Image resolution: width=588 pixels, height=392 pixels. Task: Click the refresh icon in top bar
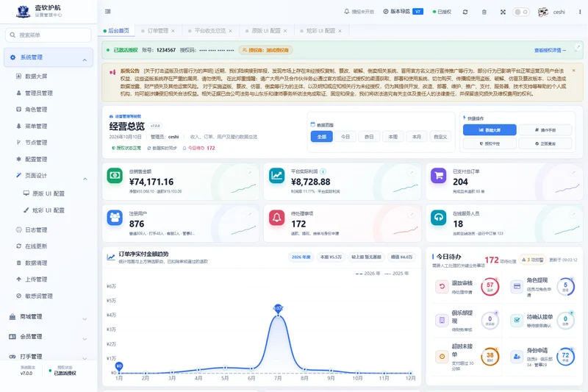tap(465, 12)
